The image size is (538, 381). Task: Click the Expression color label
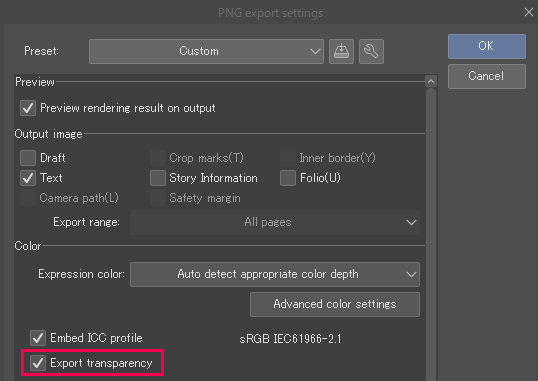pyautogui.click(x=81, y=274)
